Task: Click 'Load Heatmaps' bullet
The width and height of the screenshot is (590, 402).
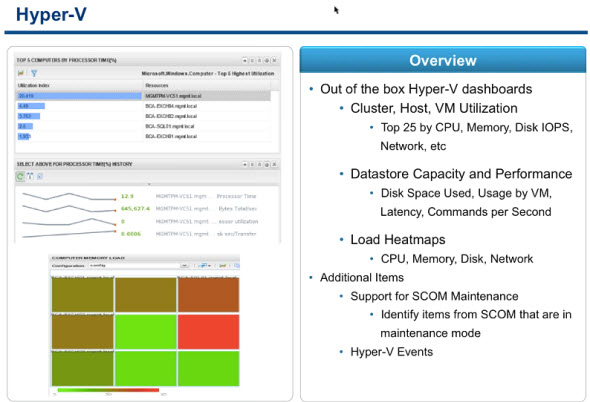Action: click(398, 240)
